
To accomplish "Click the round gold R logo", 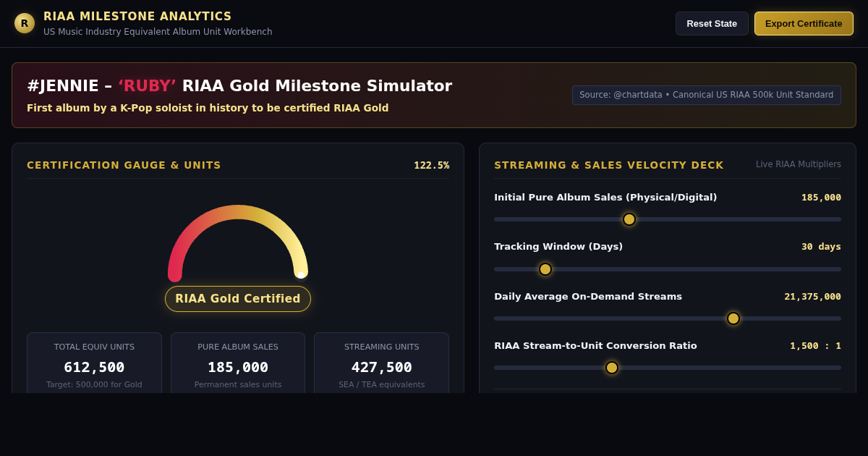I will [25, 23].
